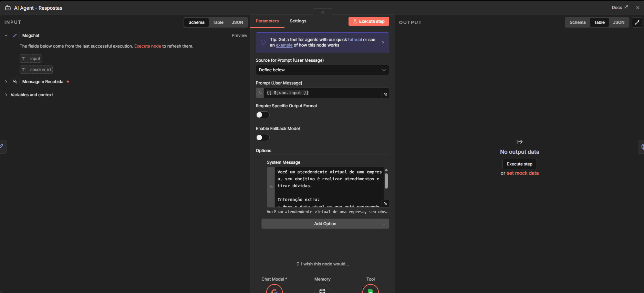Select the input field pill
Screen dimensions: 644x293
pyautogui.click(x=31, y=59)
